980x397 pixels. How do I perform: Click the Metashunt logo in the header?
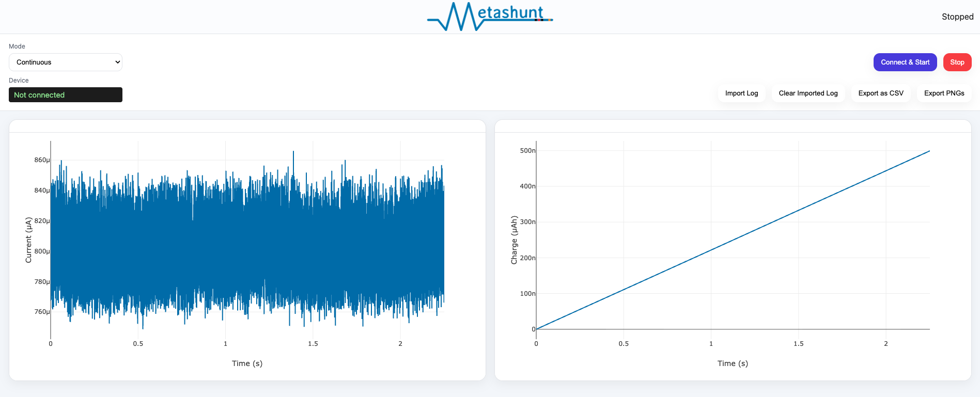490,17
